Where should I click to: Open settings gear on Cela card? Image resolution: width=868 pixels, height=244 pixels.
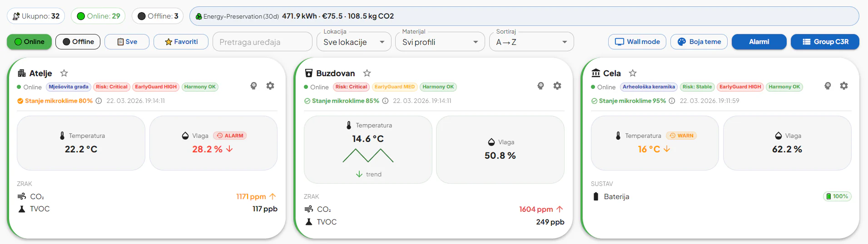click(x=844, y=86)
